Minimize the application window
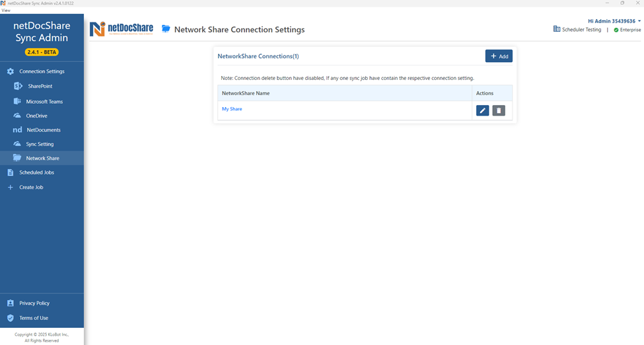 pos(607,3)
